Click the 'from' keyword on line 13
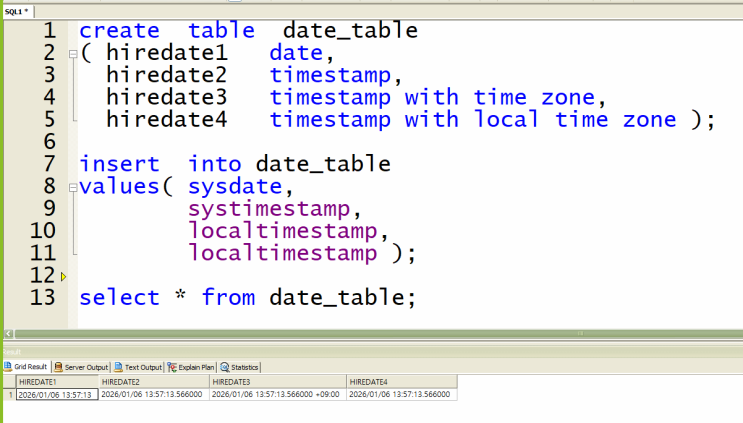This screenshot has height=423, width=743. pyautogui.click(x=228, y=298)
